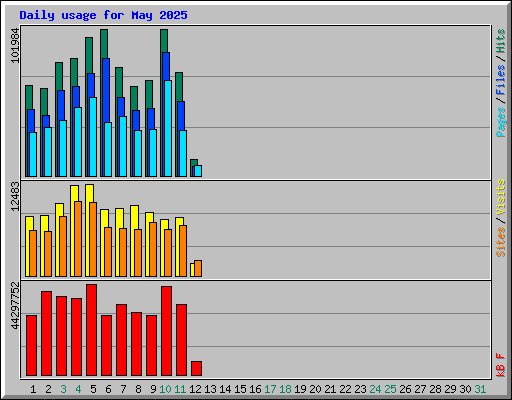Click day 27 on the x-axis

point(420,389)
